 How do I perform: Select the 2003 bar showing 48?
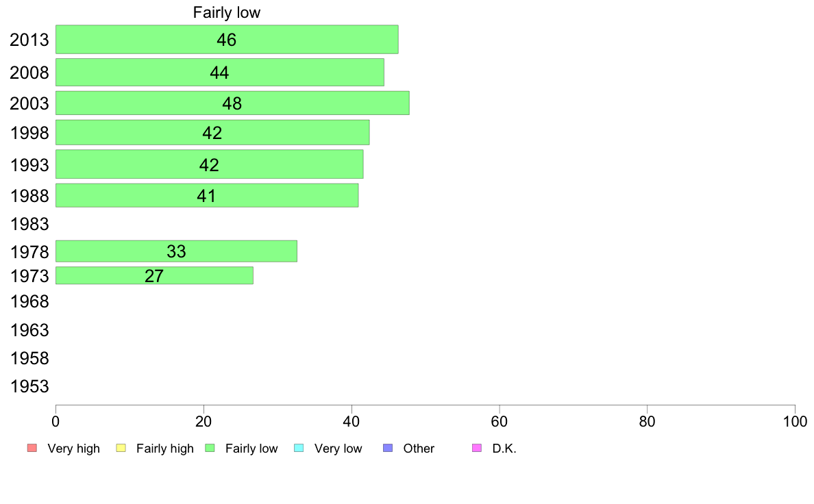(232, 103)
